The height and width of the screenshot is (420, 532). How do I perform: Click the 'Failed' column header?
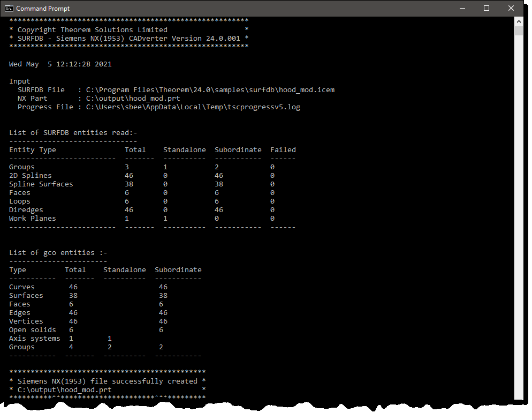(x=283, y=150)
